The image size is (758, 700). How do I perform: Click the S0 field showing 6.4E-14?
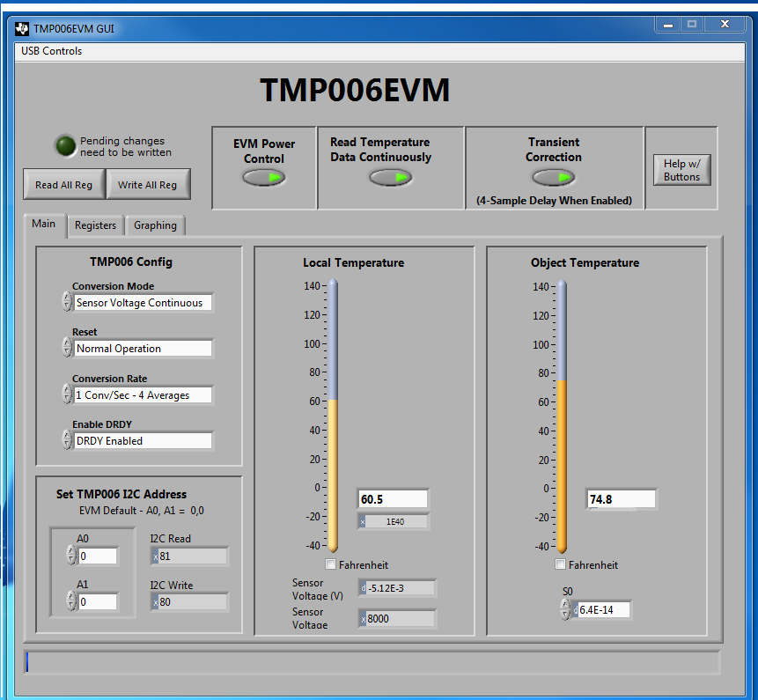tap(603, 609)
